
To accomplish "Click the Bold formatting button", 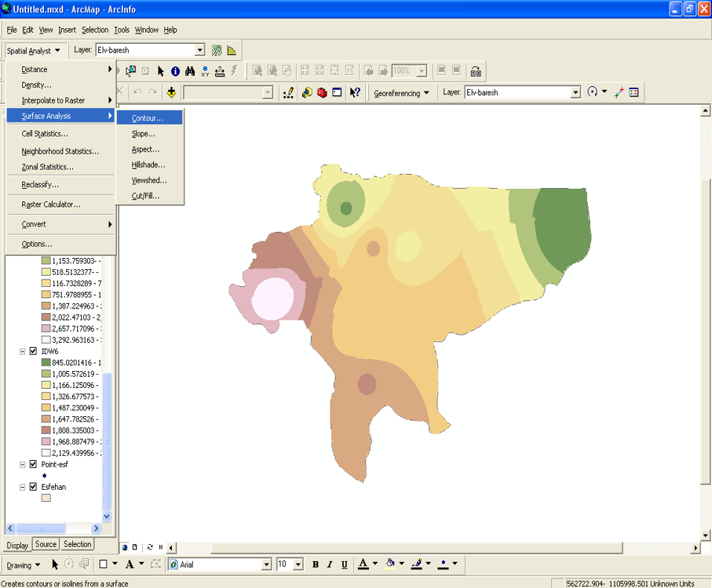I will pos(315,565).
